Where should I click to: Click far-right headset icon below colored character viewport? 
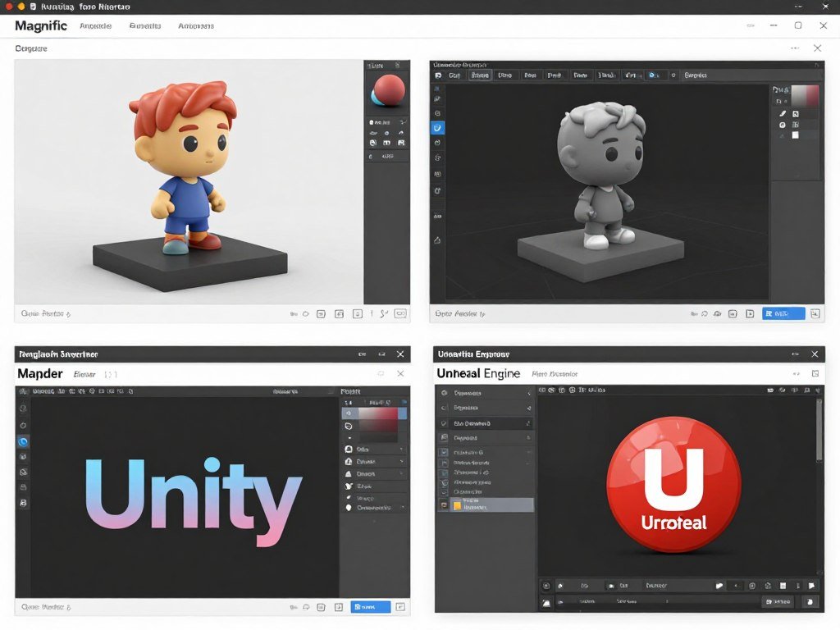point(400,313)
